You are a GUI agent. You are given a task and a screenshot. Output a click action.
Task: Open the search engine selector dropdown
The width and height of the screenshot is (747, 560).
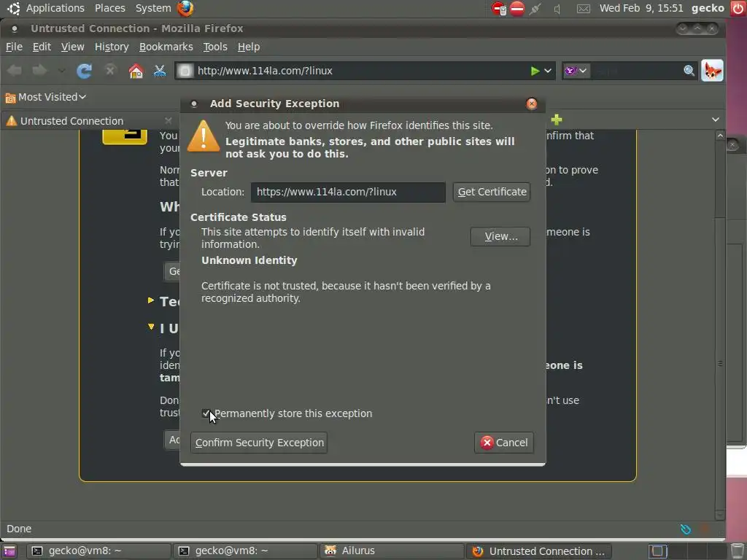click(576, 71)
